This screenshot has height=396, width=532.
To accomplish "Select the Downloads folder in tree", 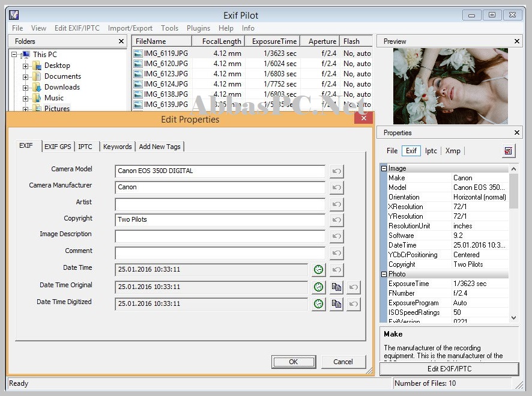I will [x=62, y=87].
